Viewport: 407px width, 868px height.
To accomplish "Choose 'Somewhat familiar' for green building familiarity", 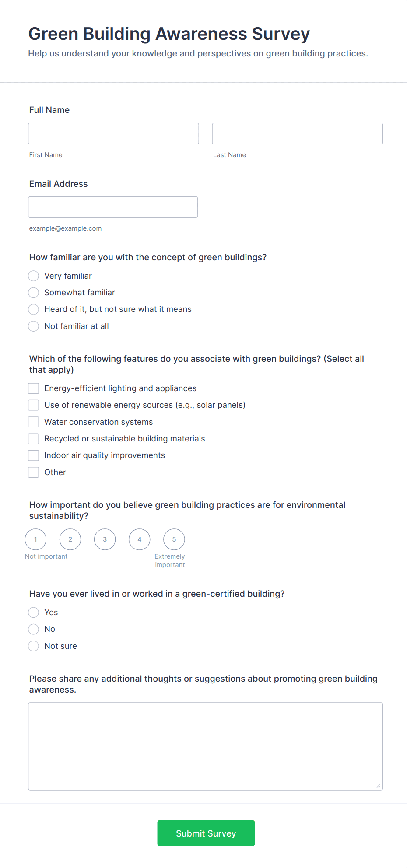I will point(33,292).
